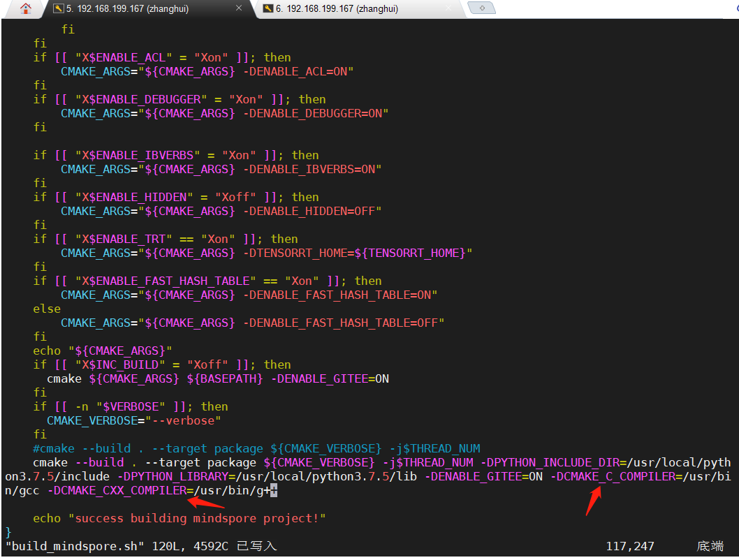Image resolution: width=739 pixels, height=560 pixels.
Task: Click the "$VERBOSE" condition text
Action: 131,406
